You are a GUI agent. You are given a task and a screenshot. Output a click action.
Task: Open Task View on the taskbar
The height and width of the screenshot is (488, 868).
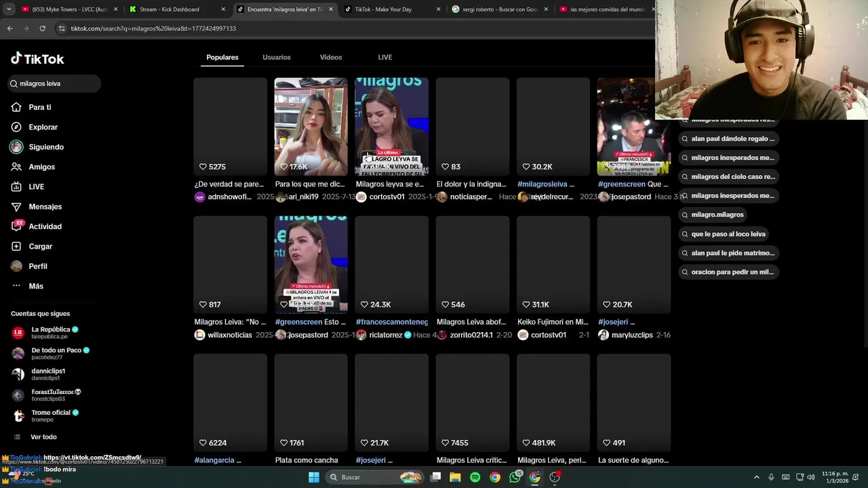tap(435, 477)
